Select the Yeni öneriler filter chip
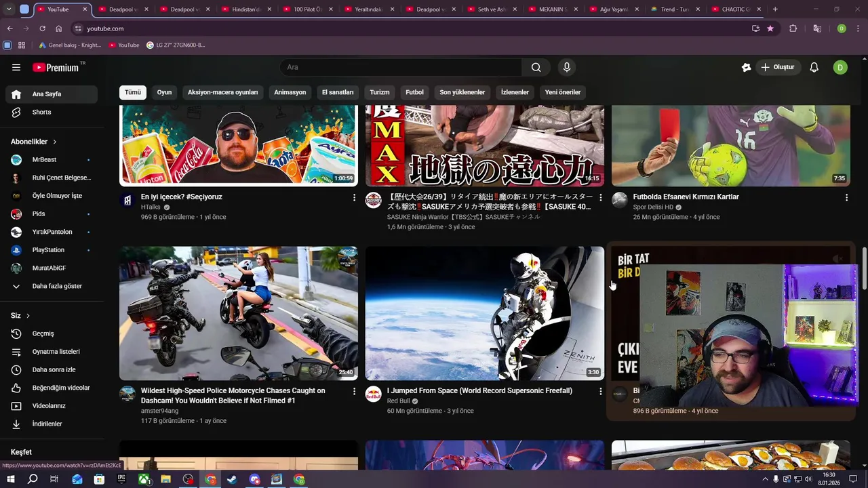The image size is (868, 488). click(x=563, y=92)
